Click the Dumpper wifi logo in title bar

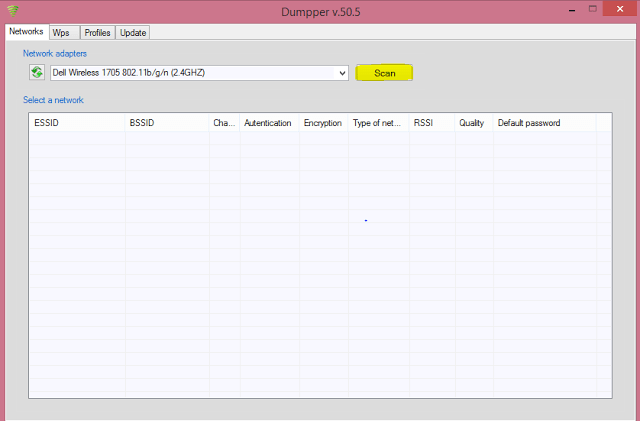13,10
